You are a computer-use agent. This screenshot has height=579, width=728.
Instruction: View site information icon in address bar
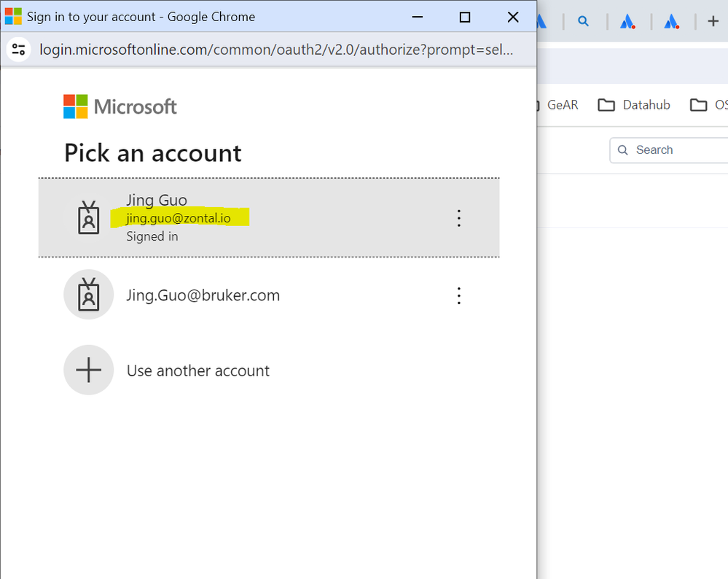click(18, 50)
